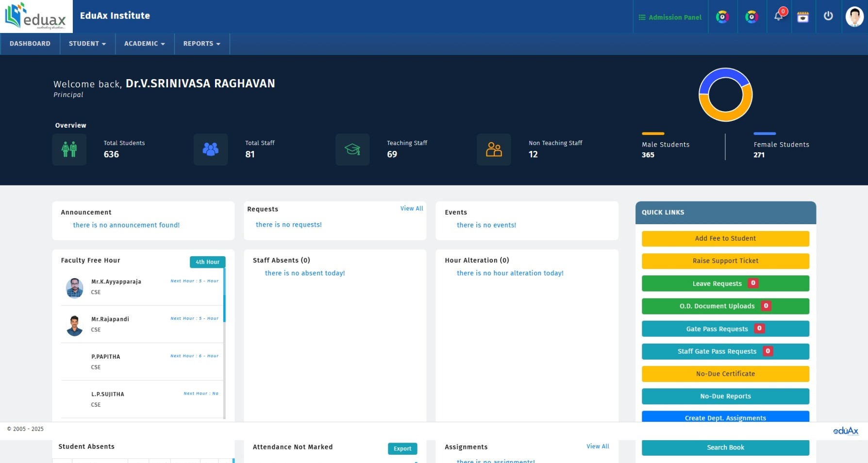The width and height of the screenshot is (868, 463).
Task: Go to the DASHBOARD menu item
Action: [30, 44]
